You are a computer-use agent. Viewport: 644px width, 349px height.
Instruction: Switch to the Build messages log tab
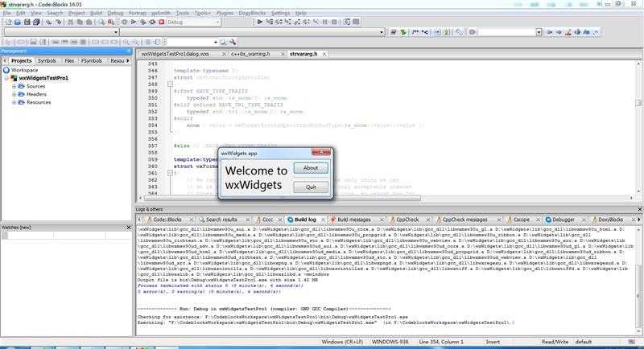point(353,220)
